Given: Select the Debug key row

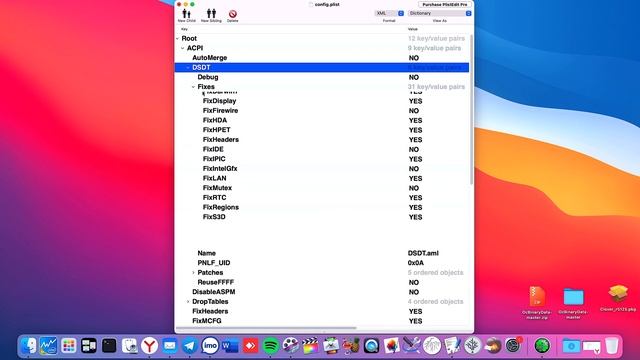Looking at the screenshot, I should 322,77.
